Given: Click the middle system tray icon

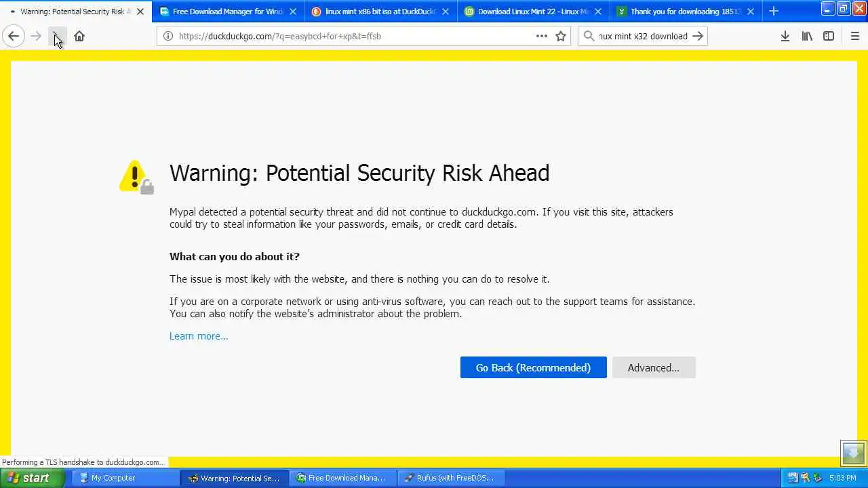Looking at the screenshot, I should click(x=805, y=478).
